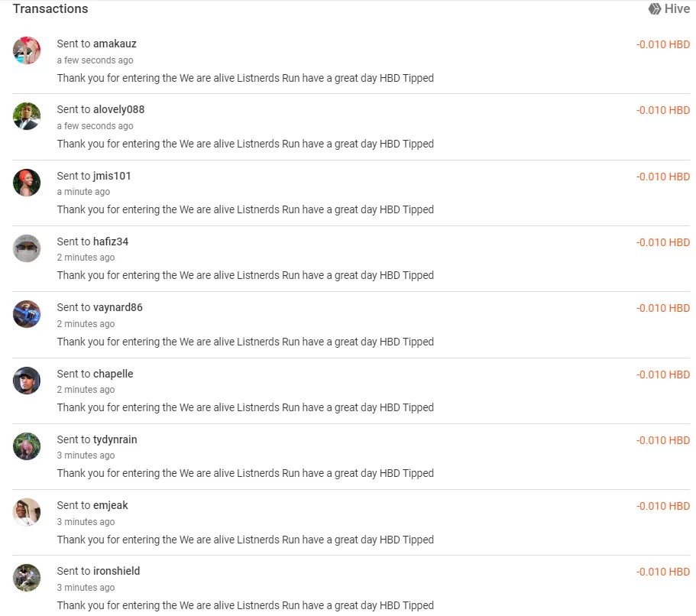Click hafiz34's avatar image

[x=27, y=248]
